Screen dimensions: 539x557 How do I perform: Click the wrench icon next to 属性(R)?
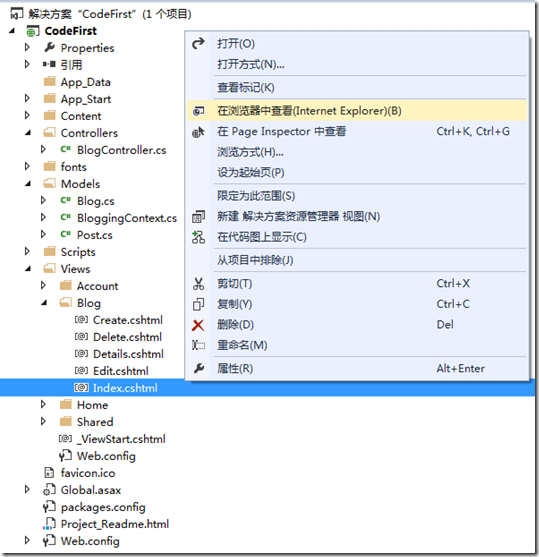point(199,368)
